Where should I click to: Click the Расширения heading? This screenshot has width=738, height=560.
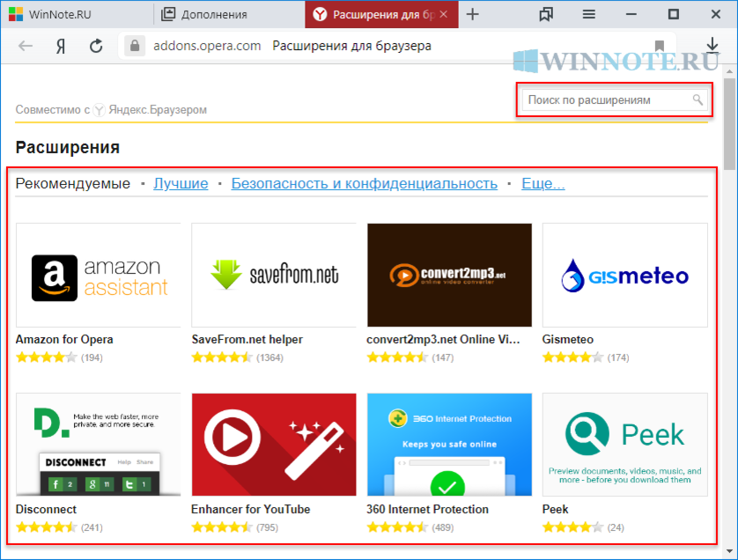click(x=68, y=147)
